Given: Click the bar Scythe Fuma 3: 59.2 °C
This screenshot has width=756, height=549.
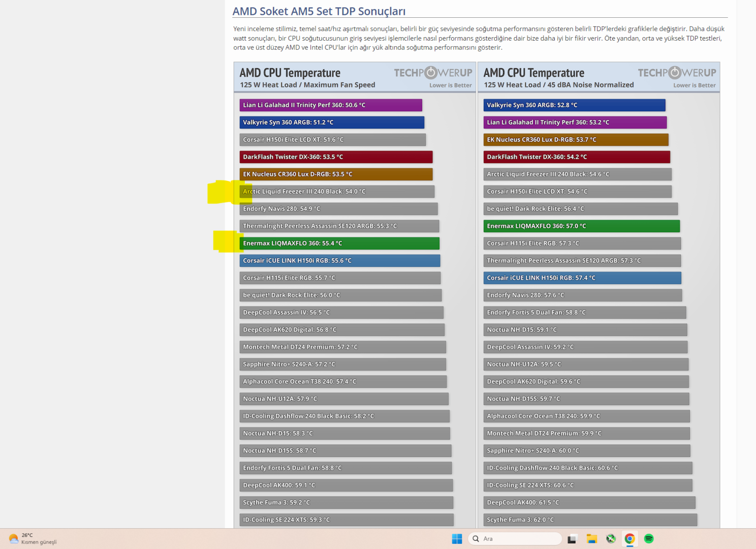Looking at the screenshot, I should point(346,503).
